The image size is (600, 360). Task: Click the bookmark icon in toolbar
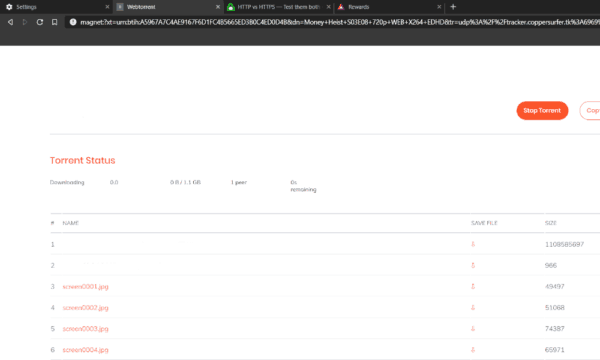coord(55,22)
